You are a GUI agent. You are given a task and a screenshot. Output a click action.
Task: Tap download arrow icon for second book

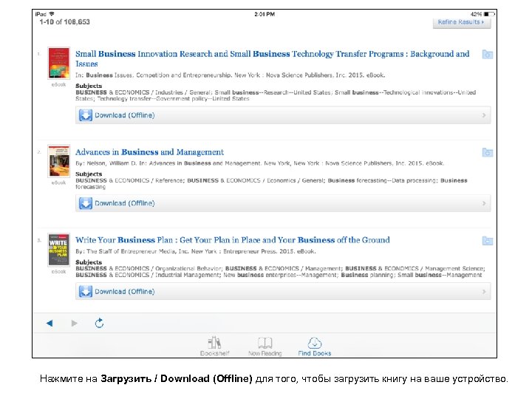point(86,203)
